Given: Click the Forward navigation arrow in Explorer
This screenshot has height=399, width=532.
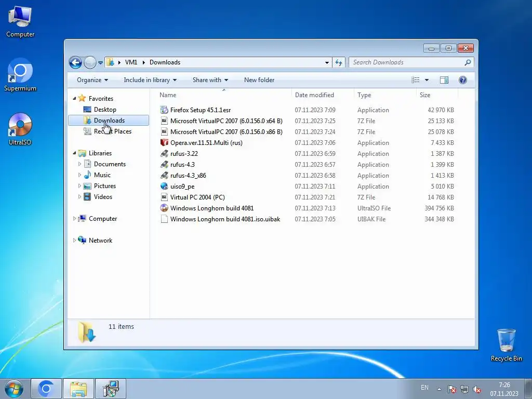Looking at the screenshot, I should (x=90, y=62).
